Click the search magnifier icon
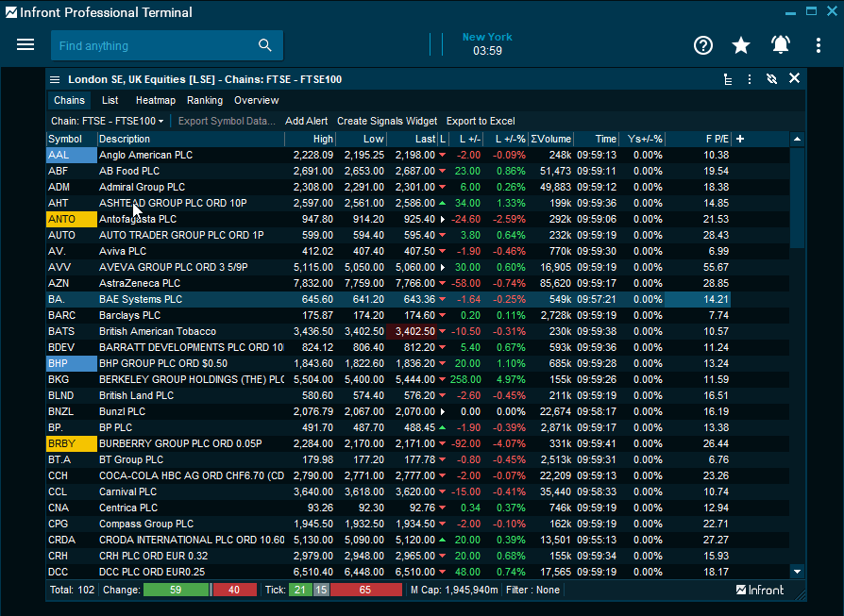This screenshot has height=616, width=844. pyautogui.click(x=265, y=45)
